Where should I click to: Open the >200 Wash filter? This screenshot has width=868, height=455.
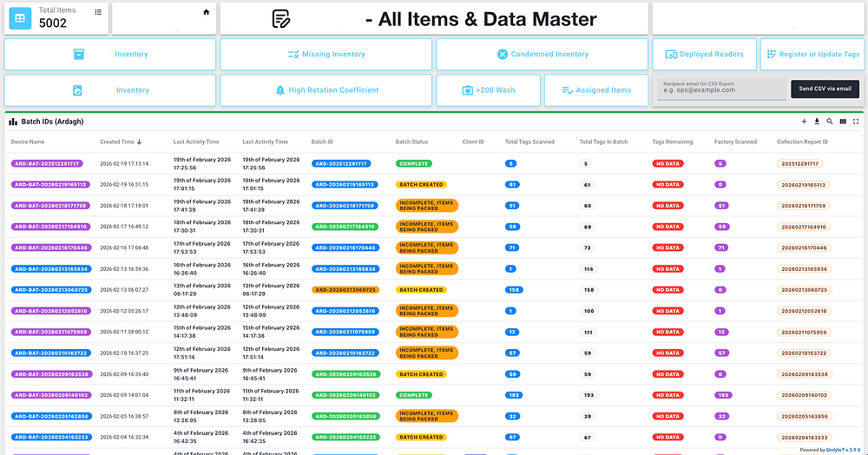(x=488, y=90)
